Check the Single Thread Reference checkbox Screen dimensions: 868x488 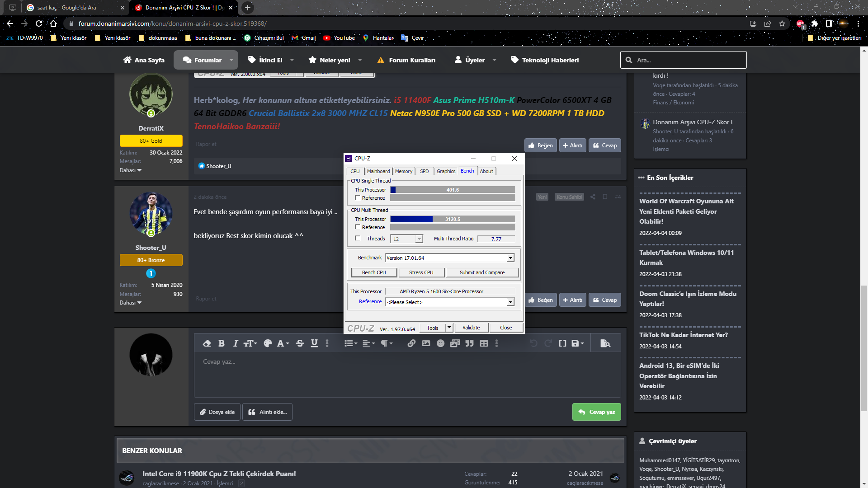(358, 198)
